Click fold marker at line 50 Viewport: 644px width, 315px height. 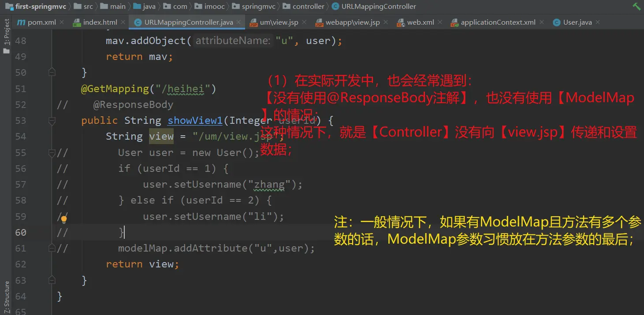point(52,73)
